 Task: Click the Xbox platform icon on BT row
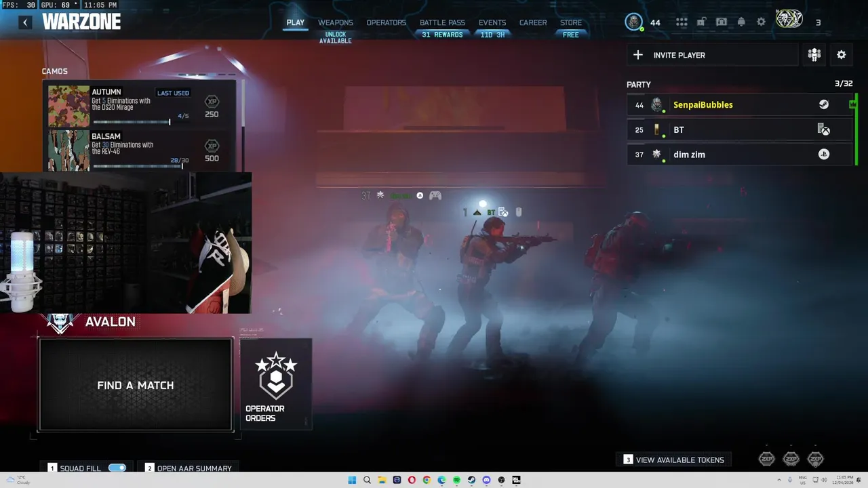pos(824,129)
